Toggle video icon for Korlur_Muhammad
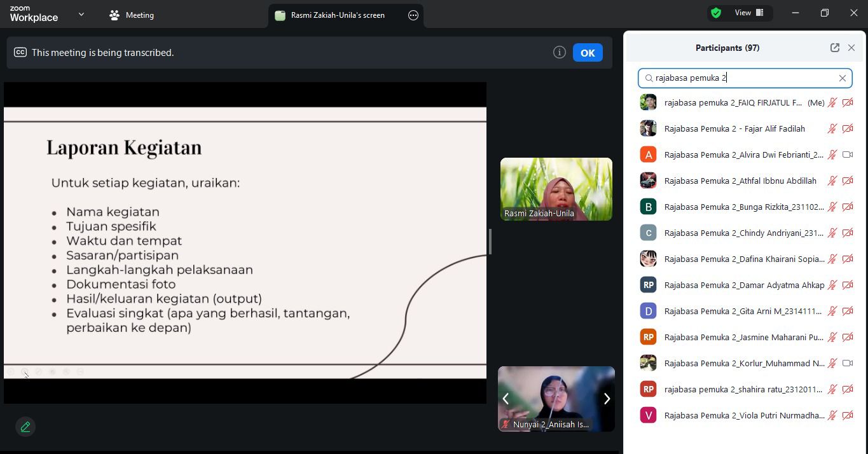This screenshot has height=454, width=868. tap(848, 363)
